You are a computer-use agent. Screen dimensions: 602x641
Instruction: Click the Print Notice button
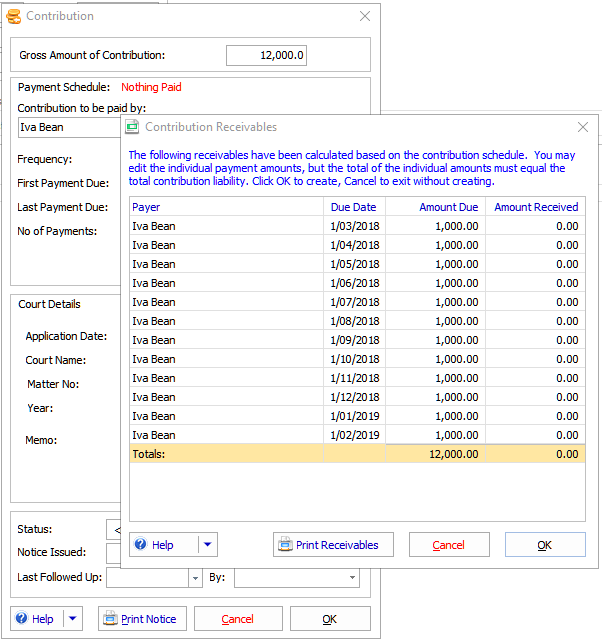point(142,619)
